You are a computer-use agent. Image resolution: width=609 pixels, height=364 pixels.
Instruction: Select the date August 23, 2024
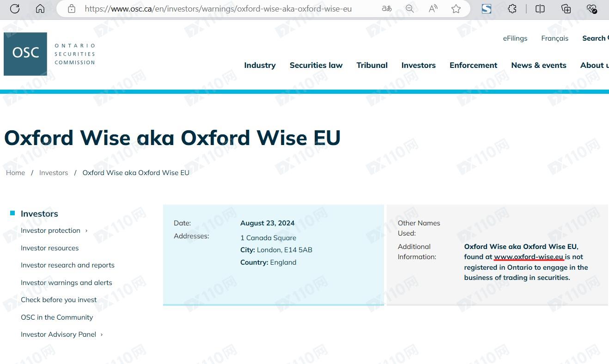[267, 223]
